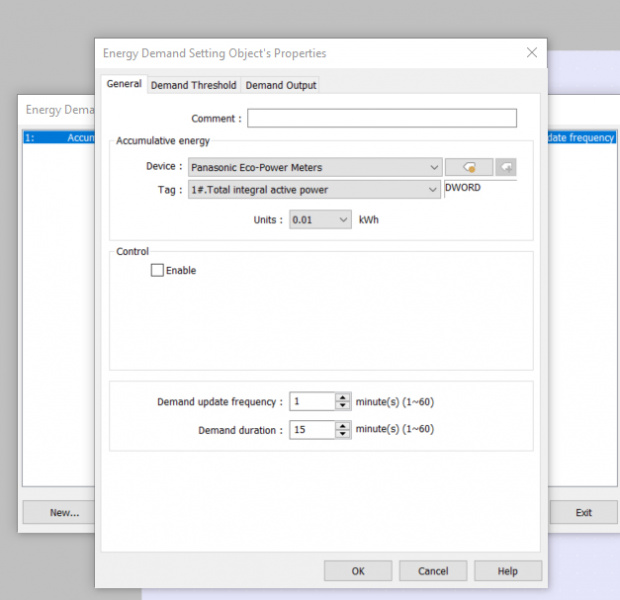Viewport: 620px width, 600px height.
Task: Increase Demand update frequency with up arrow
Action: tap(343, 398)
